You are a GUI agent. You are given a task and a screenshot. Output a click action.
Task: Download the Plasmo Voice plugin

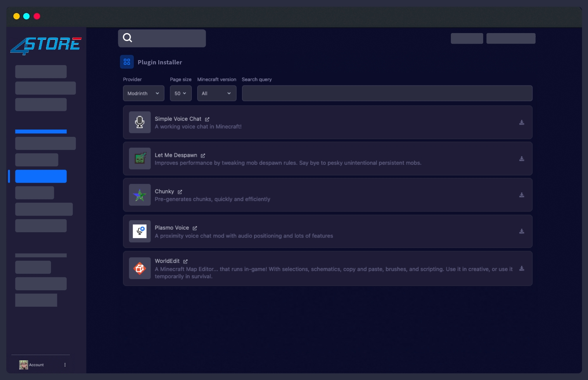click(x=522, y=231)
